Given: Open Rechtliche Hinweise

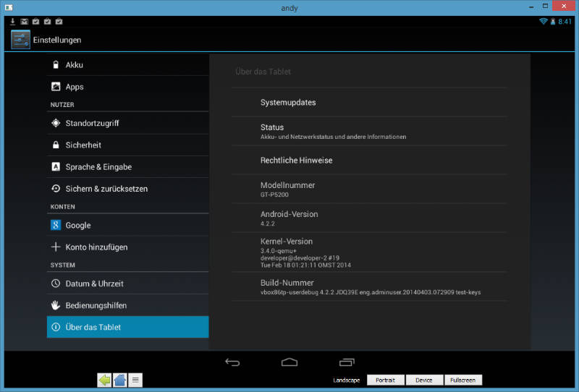Looking at the screenshot, I should [369, 161].
